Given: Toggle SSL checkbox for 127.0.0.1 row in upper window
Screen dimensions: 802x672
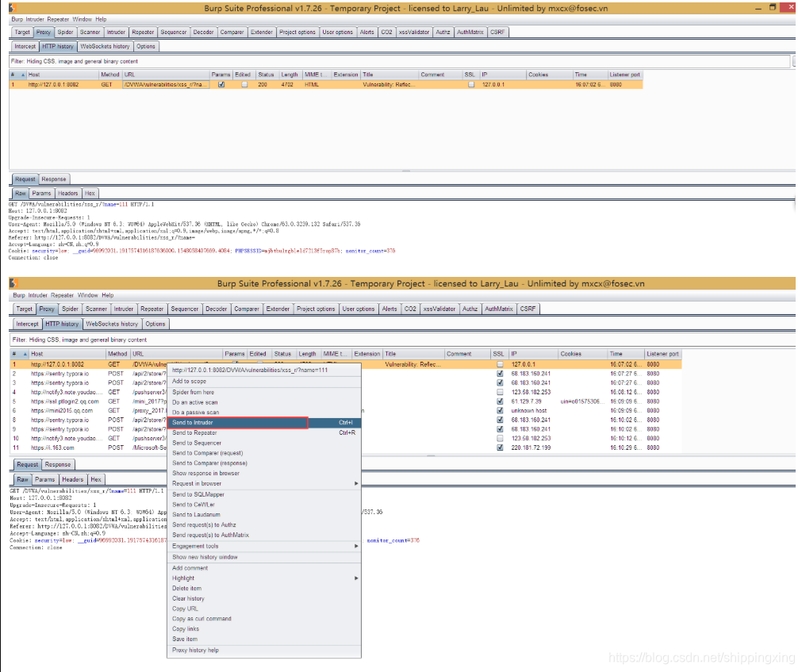Looking at the screenshot, I should pos(471,84).
